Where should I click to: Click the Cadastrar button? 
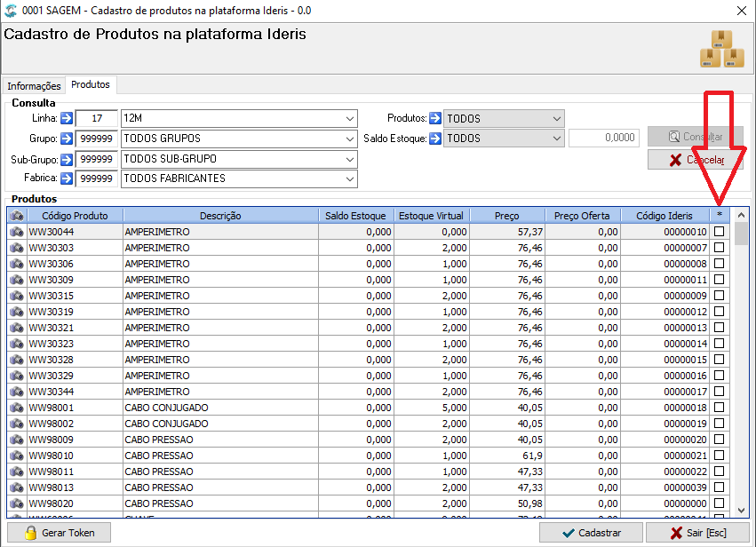tap(591, 533)
